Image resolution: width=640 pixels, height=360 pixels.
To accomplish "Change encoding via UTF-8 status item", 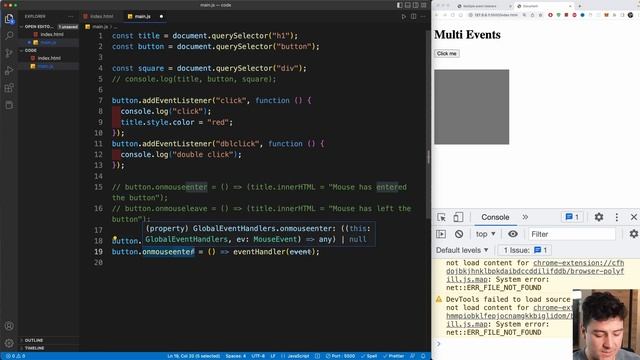I will [258, 356].
